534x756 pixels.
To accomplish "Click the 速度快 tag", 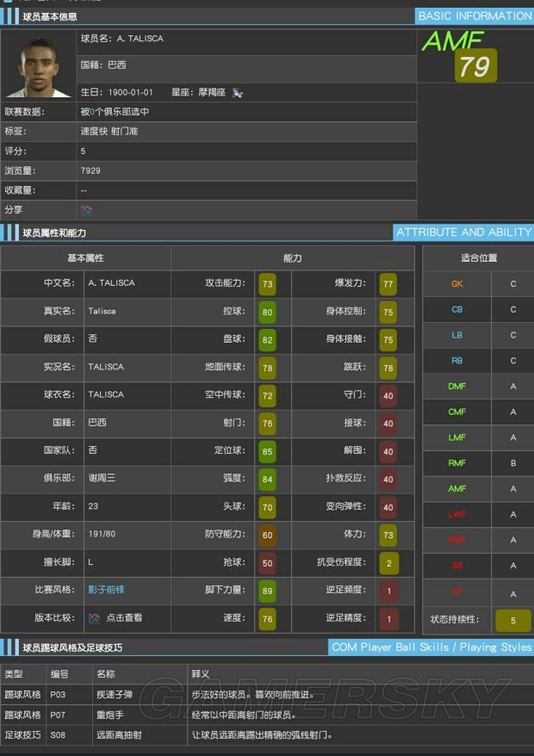I will click(x=93, y=131).
